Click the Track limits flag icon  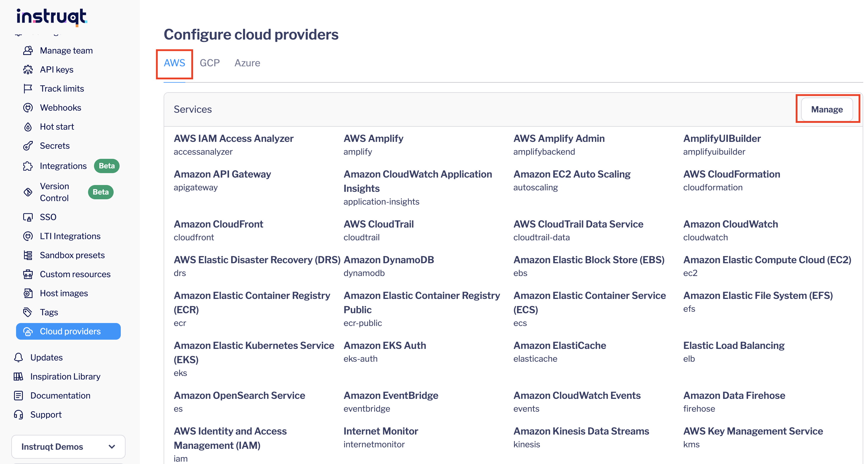(x=28, y=89)
